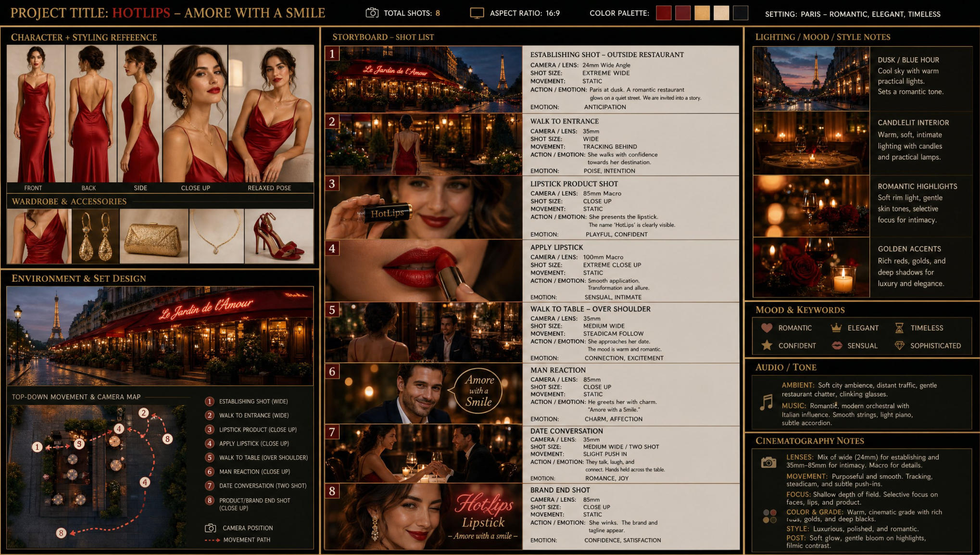Click the Camera Position legend camera icon

210,528
